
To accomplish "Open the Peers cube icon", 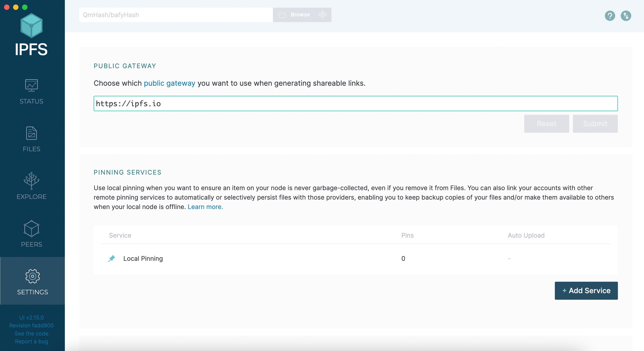I will click(x=31, y=229).
